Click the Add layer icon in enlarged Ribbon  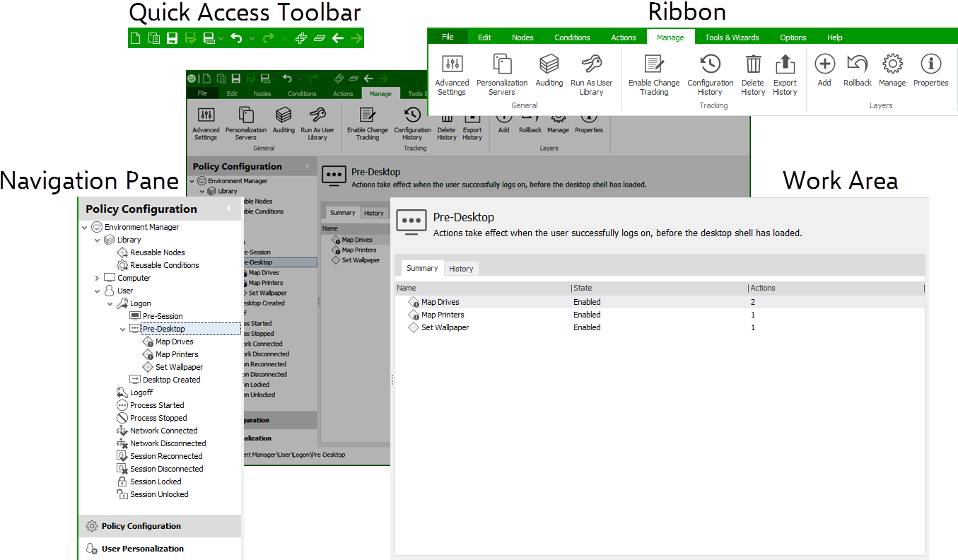(x=824, y=64)
